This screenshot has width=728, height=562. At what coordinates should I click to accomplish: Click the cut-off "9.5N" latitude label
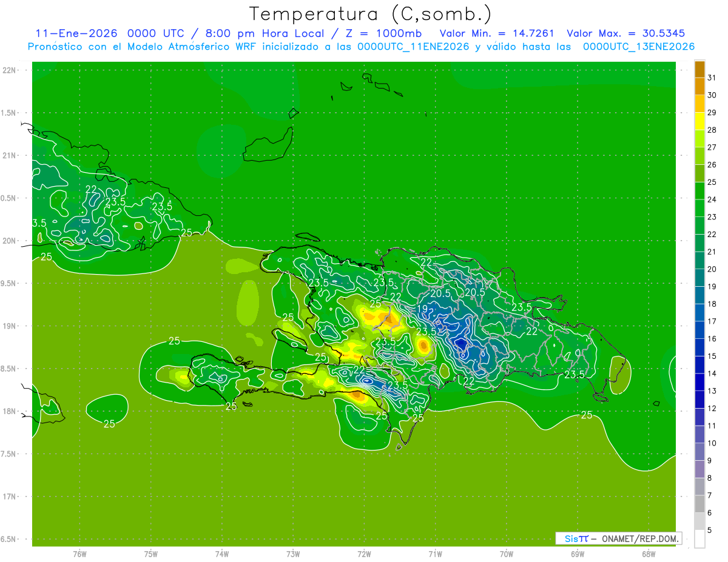tap(9, 283)
